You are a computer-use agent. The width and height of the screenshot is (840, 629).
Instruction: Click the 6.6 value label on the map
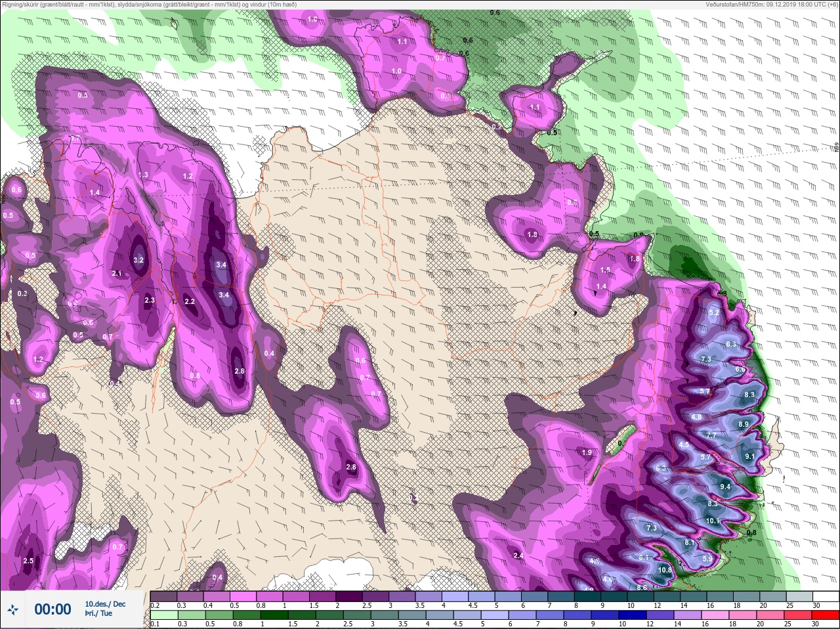pyautogui.click(x=740, y=370)
